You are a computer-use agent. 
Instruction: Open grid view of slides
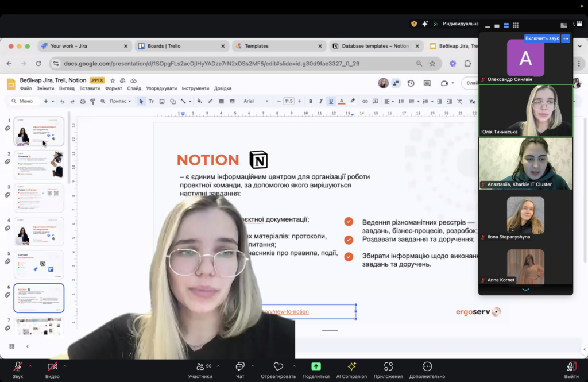[12, 346]
